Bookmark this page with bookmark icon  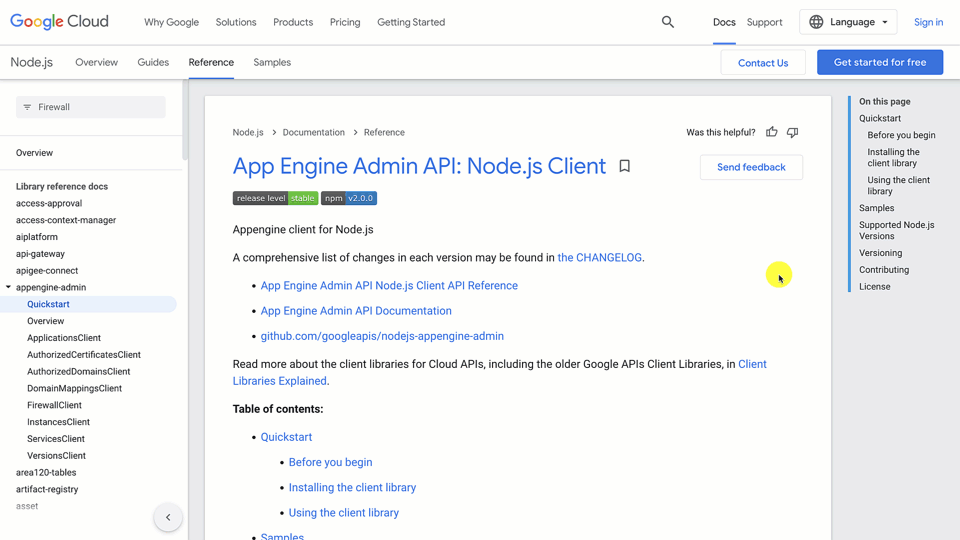[624, 166]
